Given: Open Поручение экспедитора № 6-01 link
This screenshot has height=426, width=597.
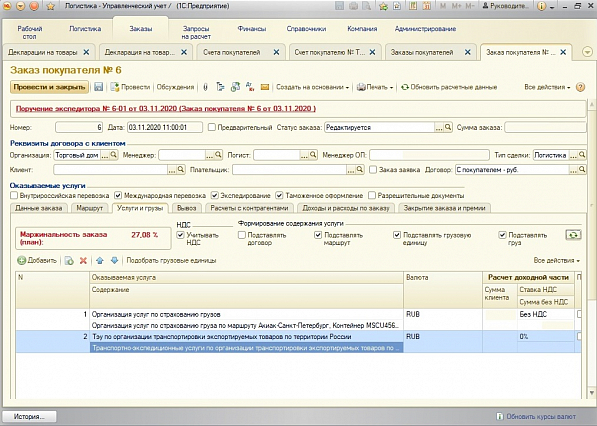Looking at the screenshot, I should [166, 109].
